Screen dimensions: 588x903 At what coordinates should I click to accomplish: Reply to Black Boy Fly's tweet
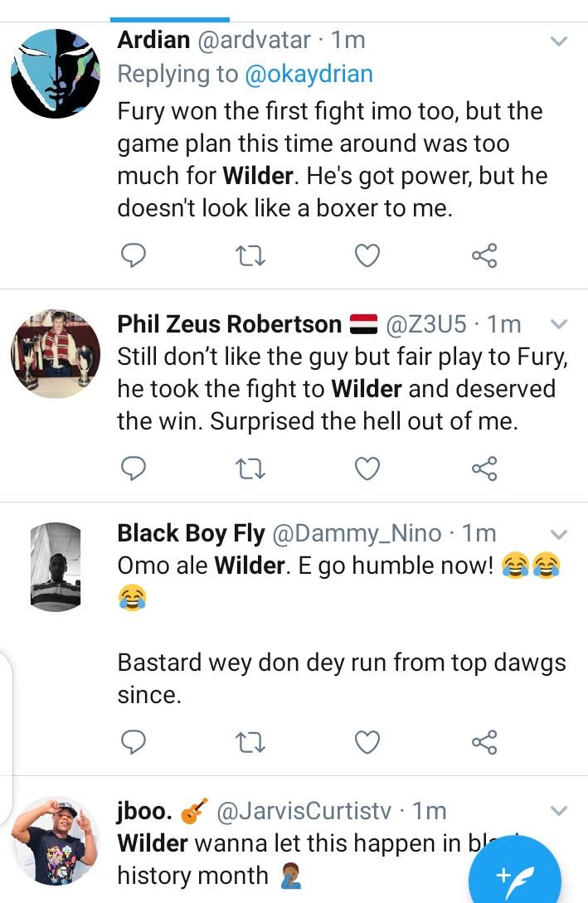click(134, 741)
